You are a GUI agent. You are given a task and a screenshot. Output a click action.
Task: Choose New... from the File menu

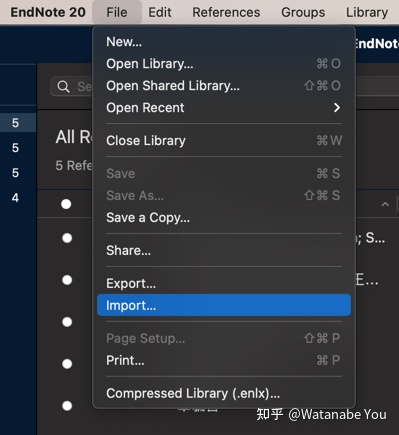point(224,42)
